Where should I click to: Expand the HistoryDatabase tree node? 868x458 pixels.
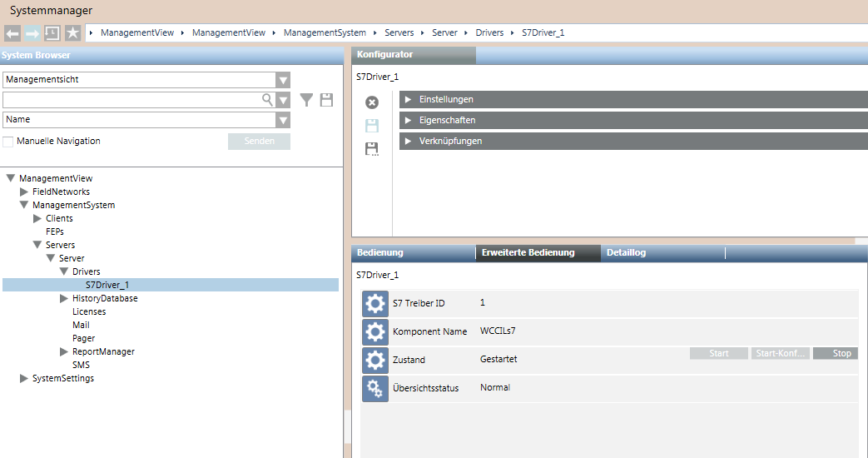[64, 298]
